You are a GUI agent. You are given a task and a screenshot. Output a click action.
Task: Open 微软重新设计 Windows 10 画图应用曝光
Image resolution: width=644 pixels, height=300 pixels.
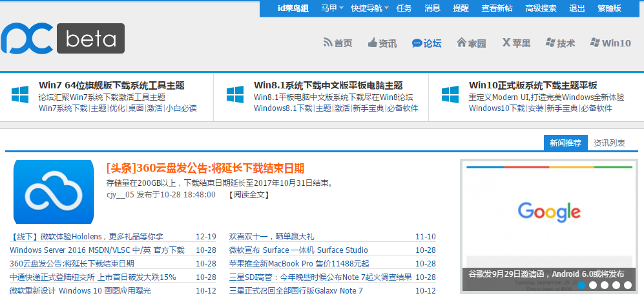[81, 290]
